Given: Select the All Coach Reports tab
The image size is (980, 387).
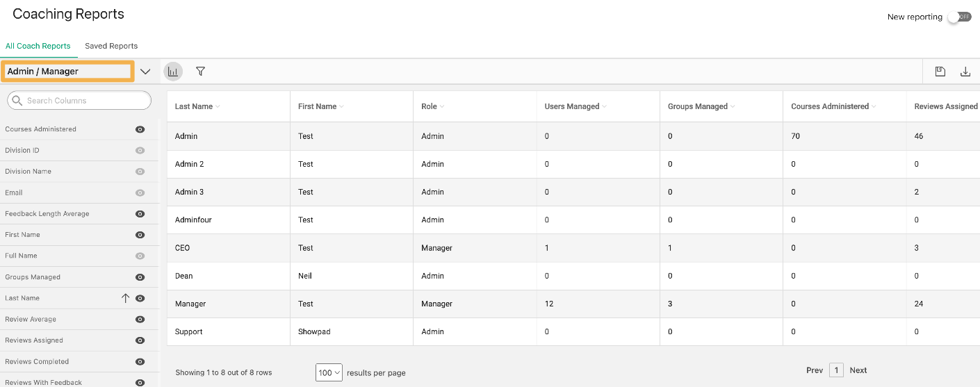Looking at the screenshot, I should (x=38, y=46).
